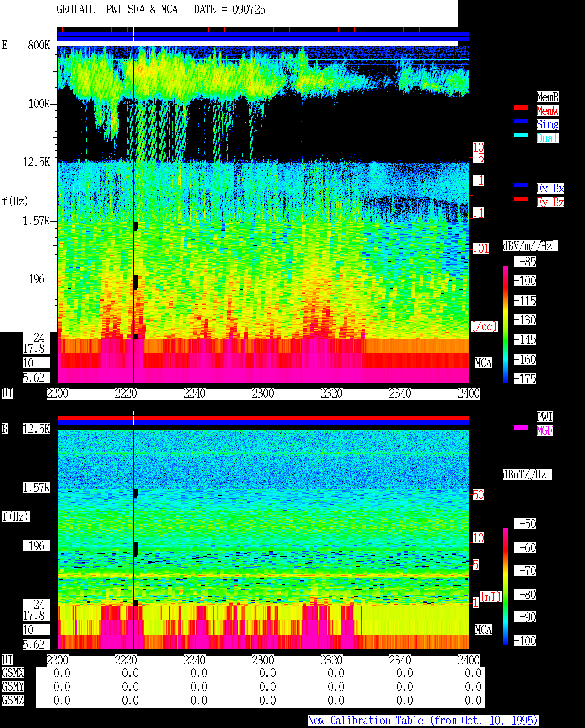Click the dBV/m/√Hz color scale bar
The width and height of the screenshot is (585, 728).
[505, 324]
